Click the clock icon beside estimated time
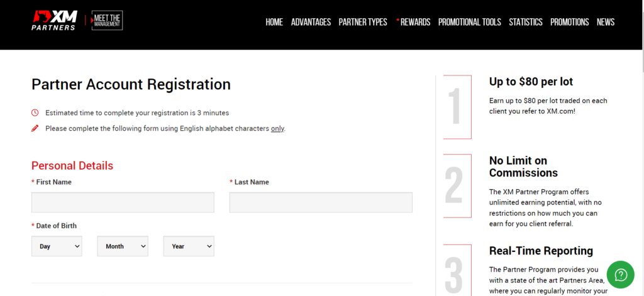The image size is (644, 296). [x=35, y=112]
